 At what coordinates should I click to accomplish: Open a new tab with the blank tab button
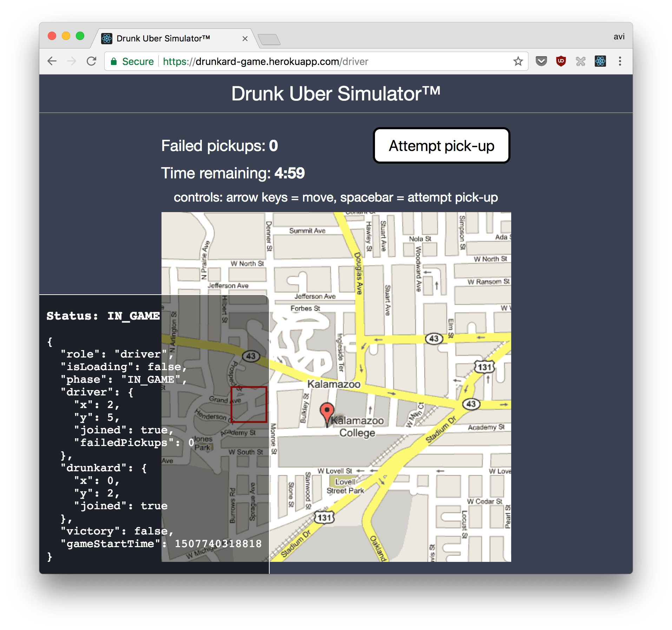(269, 39)
